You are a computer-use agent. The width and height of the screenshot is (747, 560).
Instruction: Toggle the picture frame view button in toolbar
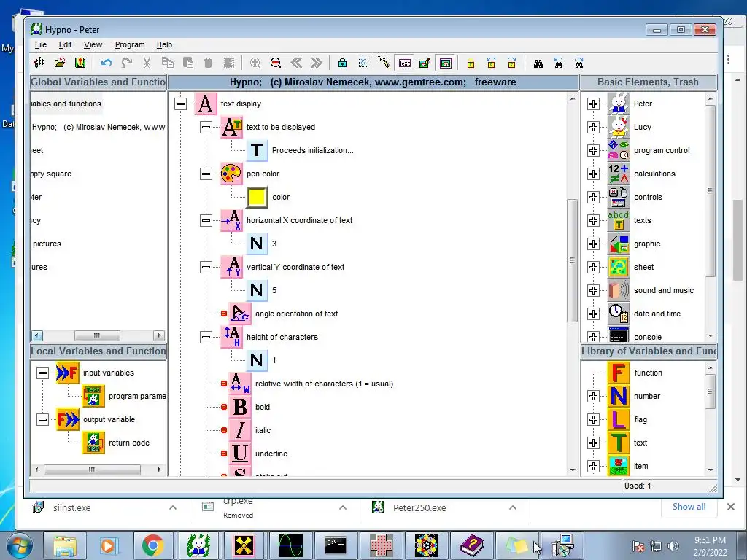pos(446,63)
